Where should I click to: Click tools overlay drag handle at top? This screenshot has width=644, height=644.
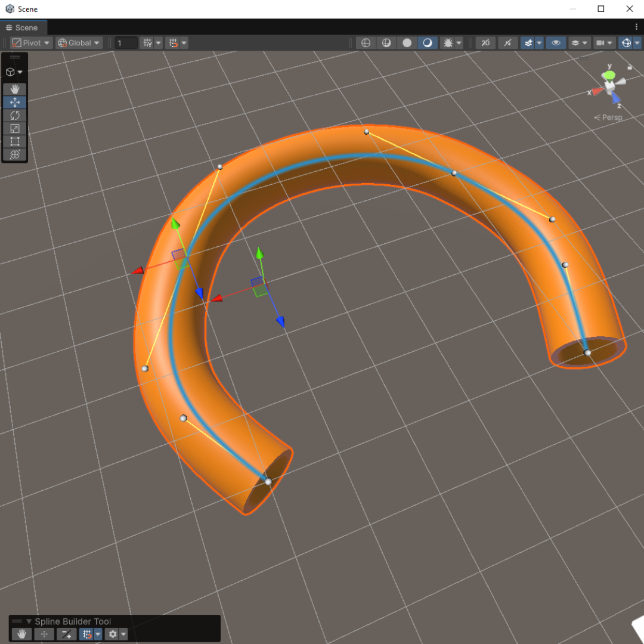tap(15, 57)
